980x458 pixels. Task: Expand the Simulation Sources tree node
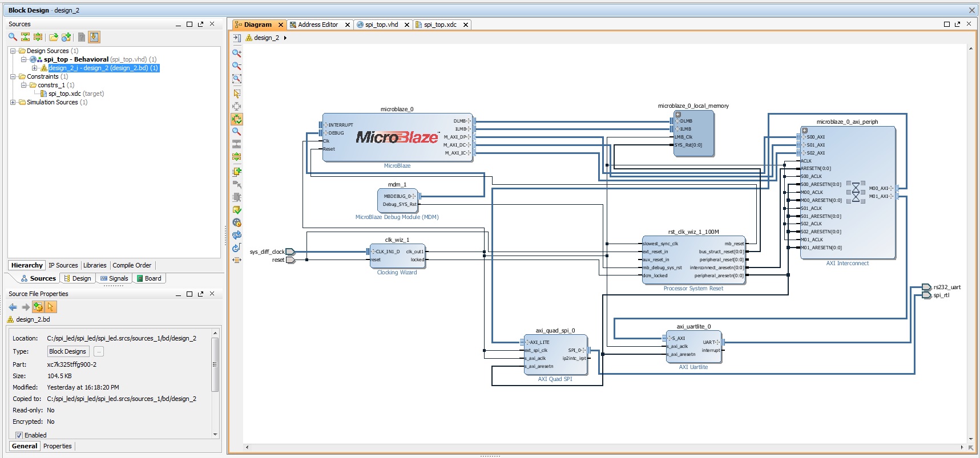pos(13,102)
